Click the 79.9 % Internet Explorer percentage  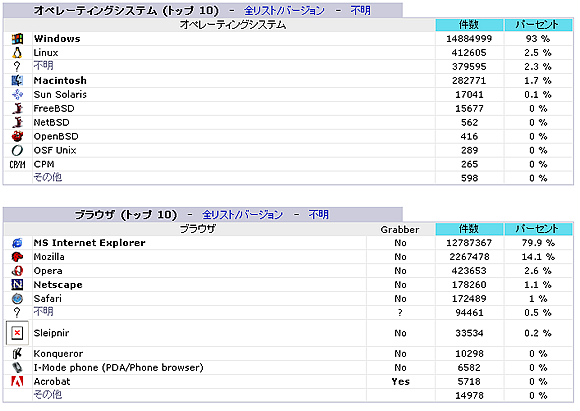click(538, 243)
